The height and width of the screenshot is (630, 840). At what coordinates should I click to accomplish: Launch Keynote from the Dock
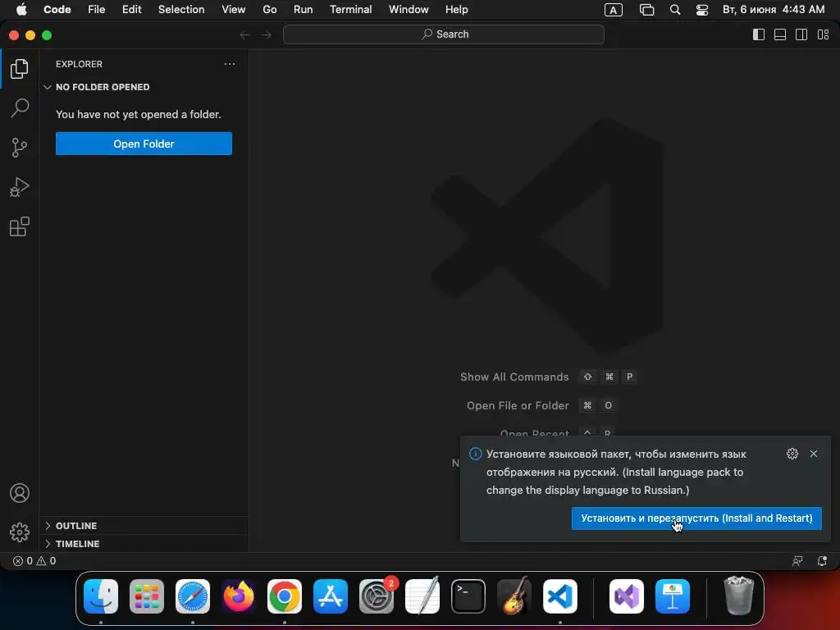[673, 596]
